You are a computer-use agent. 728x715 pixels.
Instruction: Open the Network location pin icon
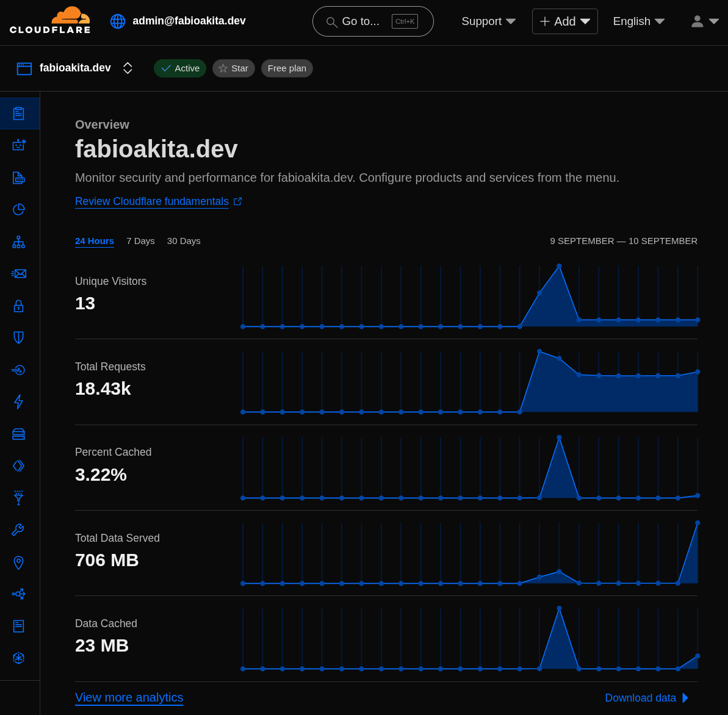[18, 562]
